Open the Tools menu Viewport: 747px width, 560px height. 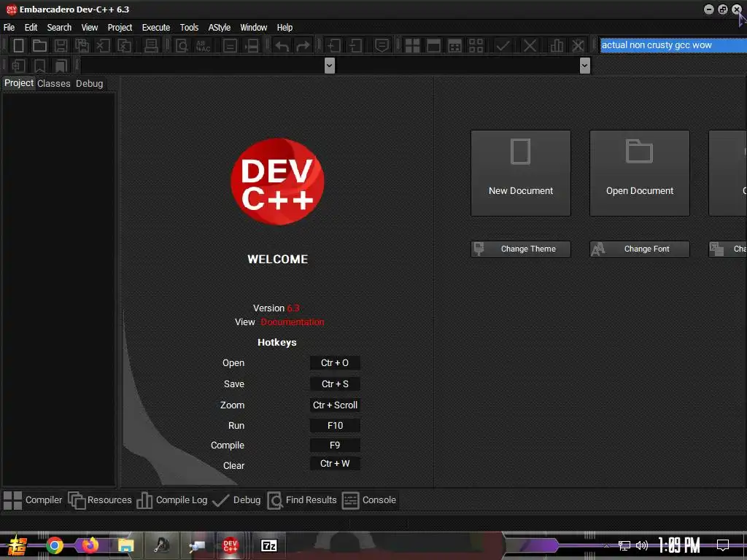(189, 28)
